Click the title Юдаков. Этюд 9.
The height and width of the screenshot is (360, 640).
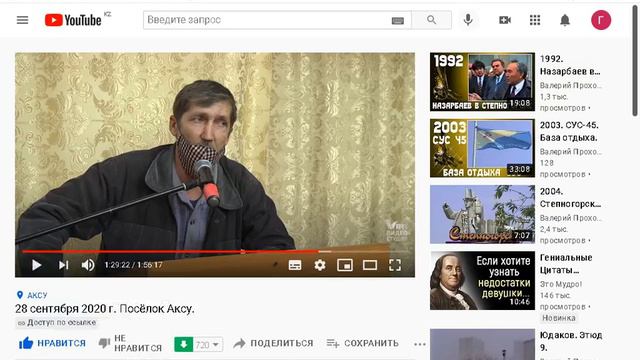[571, 341]
